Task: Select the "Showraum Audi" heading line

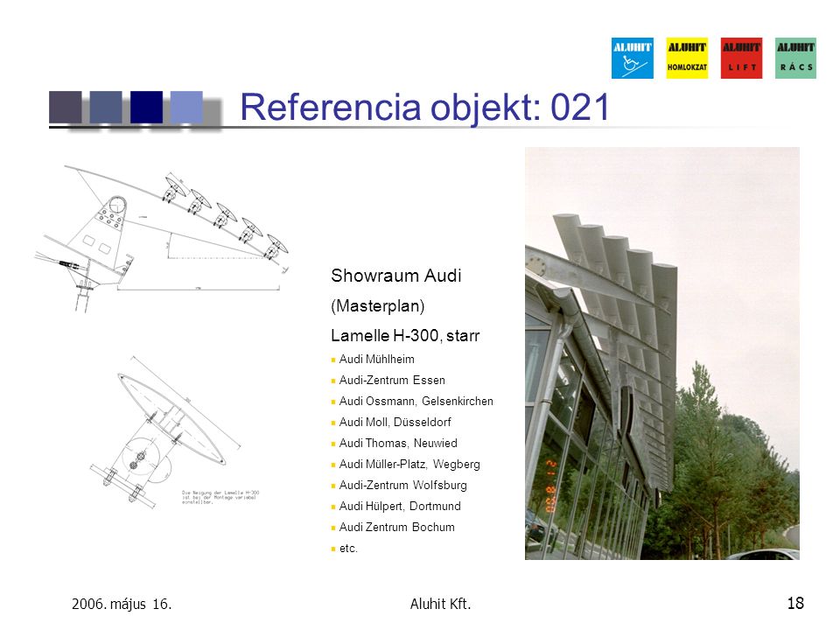Action: pyautogui.click(x=395, y=276)
